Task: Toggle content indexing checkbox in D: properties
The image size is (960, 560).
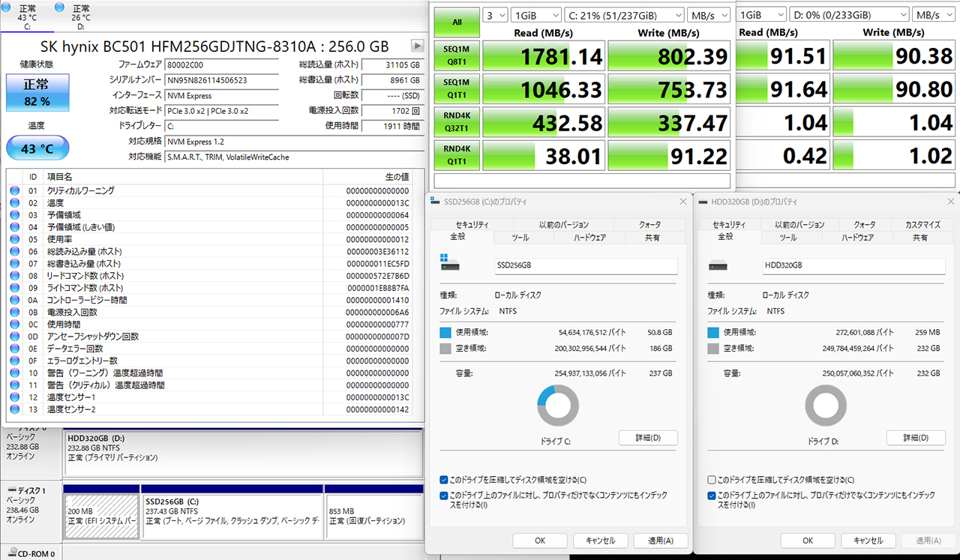Action: (712, 496)
